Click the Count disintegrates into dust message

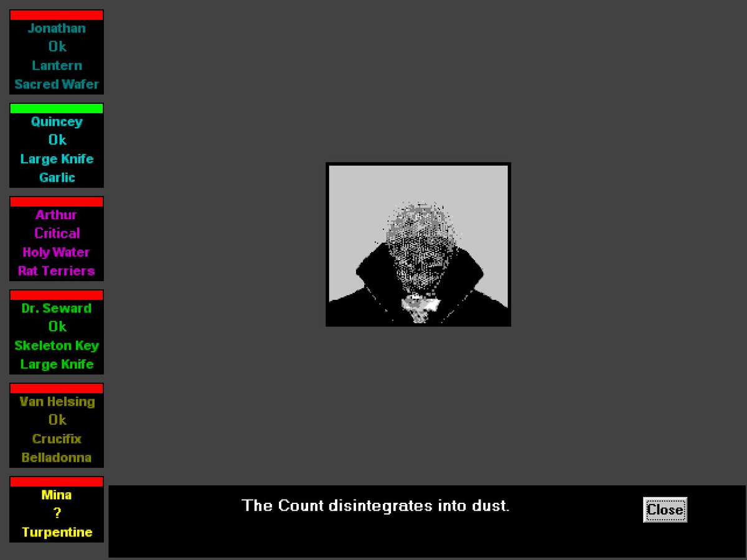tap(375, 505)
